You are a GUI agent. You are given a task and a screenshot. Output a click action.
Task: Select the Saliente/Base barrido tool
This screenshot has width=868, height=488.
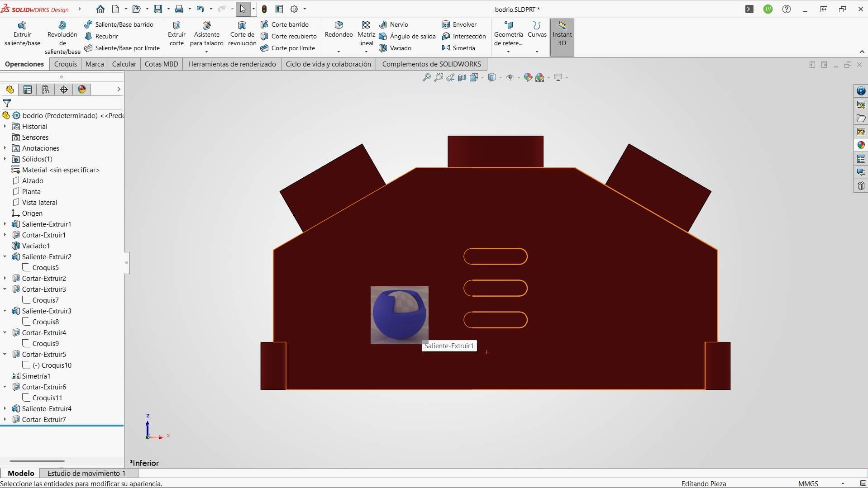click(x=119, y=24)
